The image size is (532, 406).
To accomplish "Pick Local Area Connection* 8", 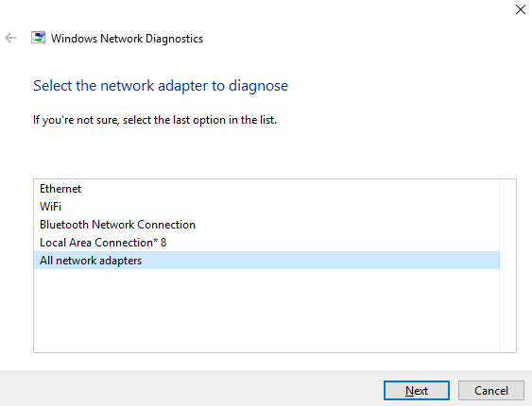I will tap(266, 243).
